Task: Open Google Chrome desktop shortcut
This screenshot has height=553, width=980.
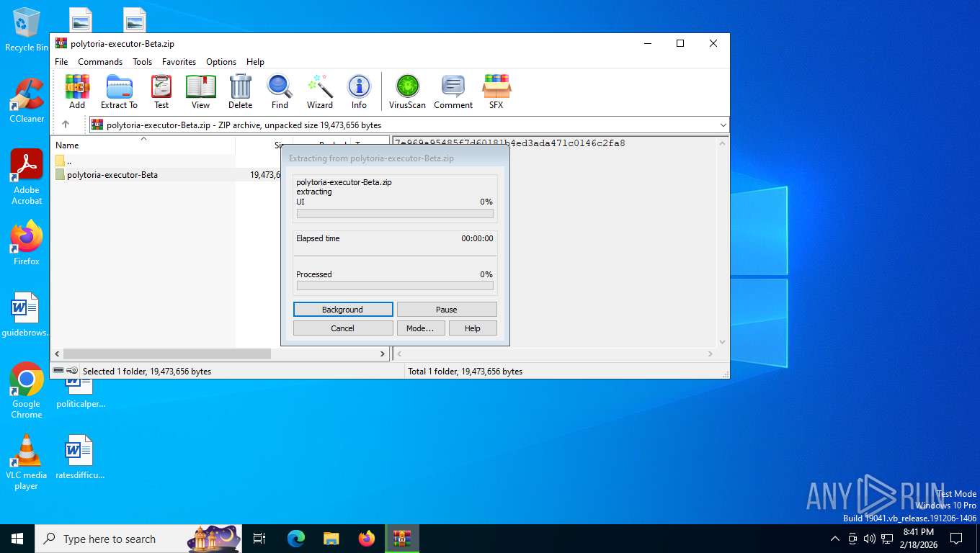Action: tap(27, 390)
